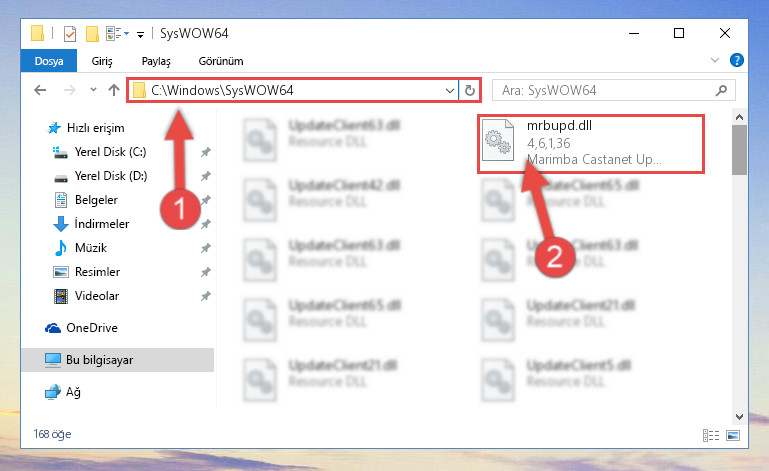Open the address bar history dropdown
Screen dimensions: 769x471
(x=449, y=90)
